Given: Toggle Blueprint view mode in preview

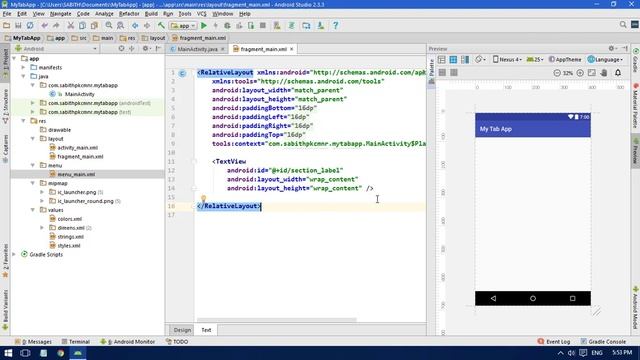Looking at the screenshot, I should point(453,60).
